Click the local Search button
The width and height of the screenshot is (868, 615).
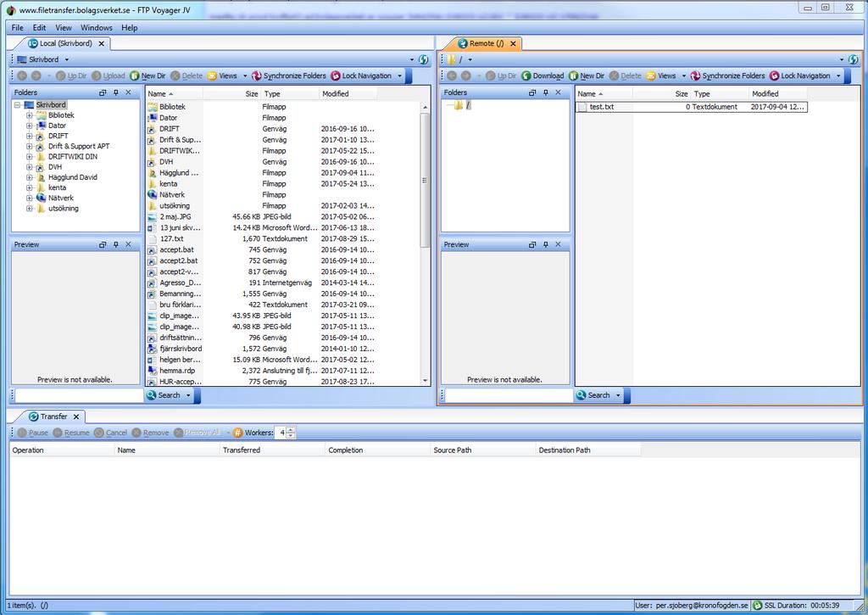point(164,395)
